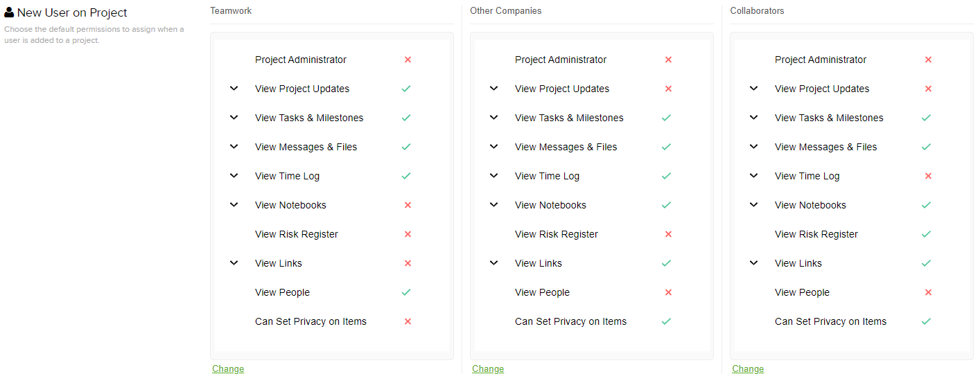Expand Collaborators View Links chevron
The image size is (980, 383).
pyautogui.click(x=754, y=263)
